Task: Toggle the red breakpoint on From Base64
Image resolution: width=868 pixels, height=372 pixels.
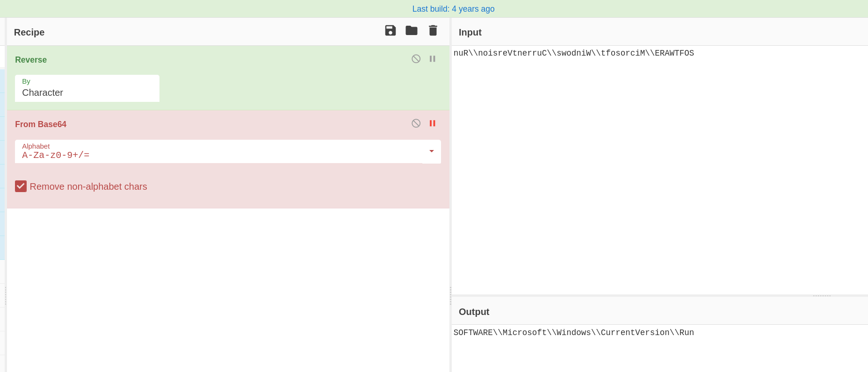Action: 433,123
